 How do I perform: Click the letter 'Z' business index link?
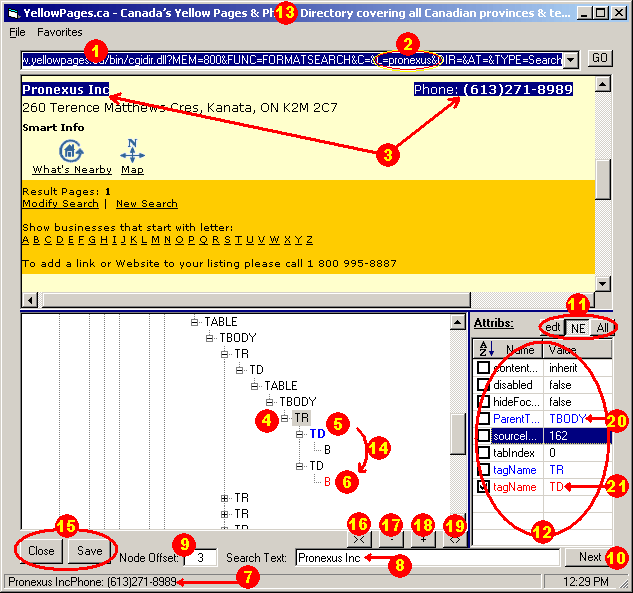tap(309, 240)
